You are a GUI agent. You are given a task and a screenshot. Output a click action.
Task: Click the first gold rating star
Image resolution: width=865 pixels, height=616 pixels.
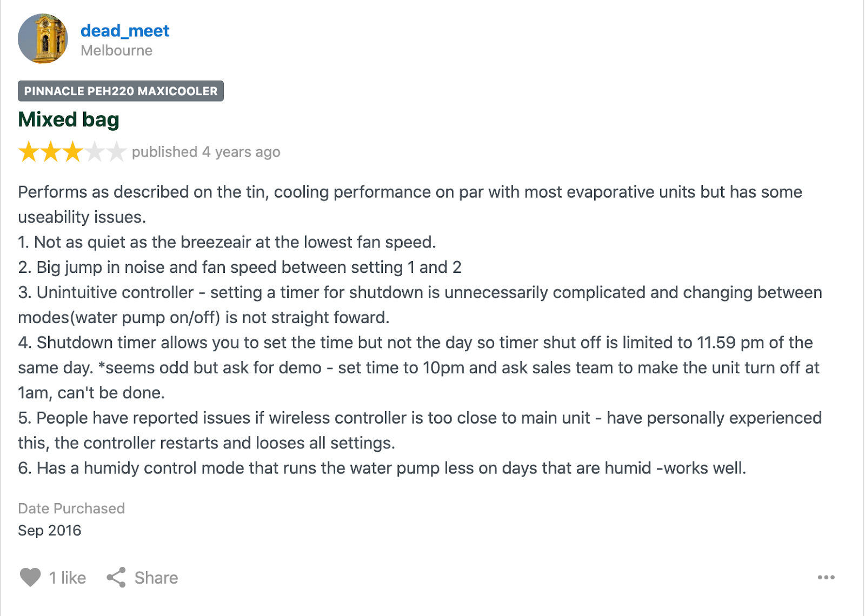coord(29,152)
